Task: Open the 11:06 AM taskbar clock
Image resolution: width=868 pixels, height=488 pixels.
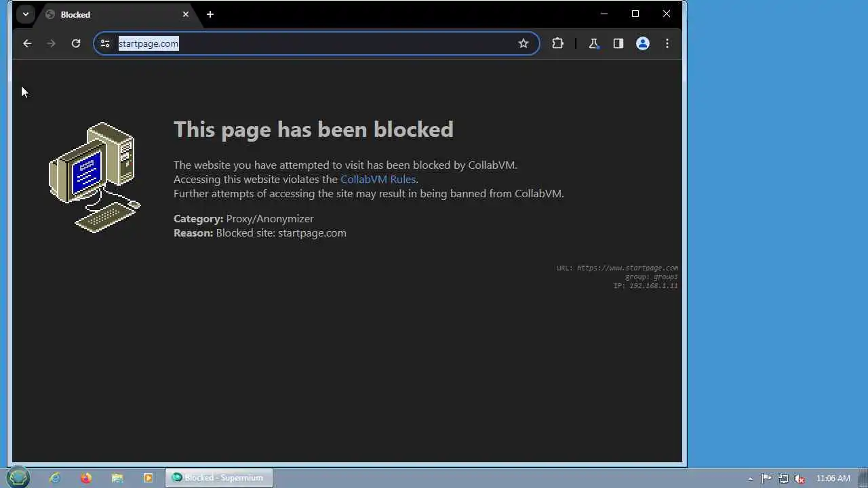Action: click(833, 479)
